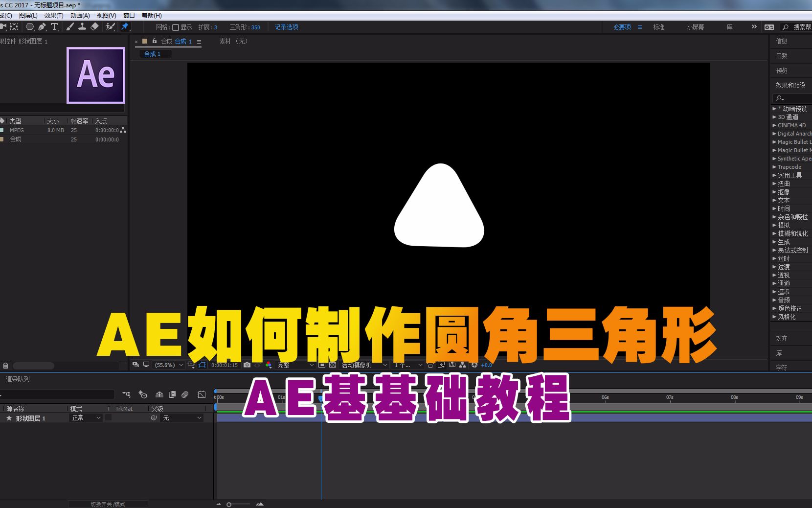This screenshot has width=812, height=508.
Task: Select the Clone Stamp tool
Action: (82, 27)
